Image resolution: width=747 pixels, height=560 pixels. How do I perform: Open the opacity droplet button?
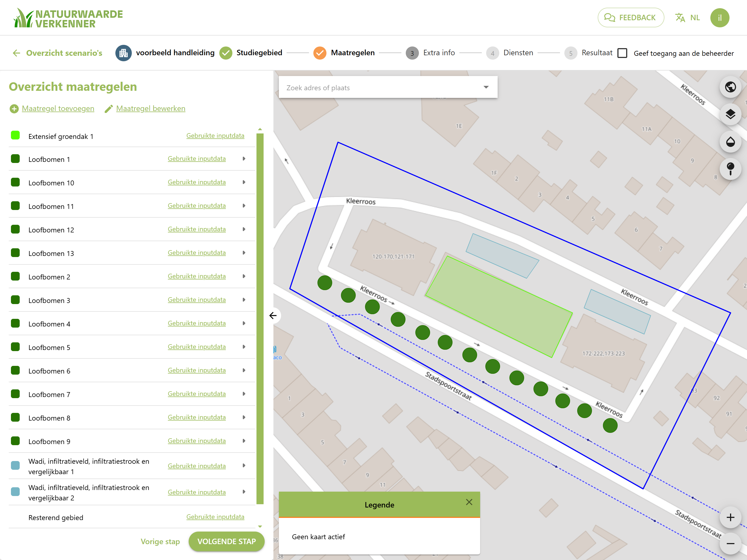(730, 142)
